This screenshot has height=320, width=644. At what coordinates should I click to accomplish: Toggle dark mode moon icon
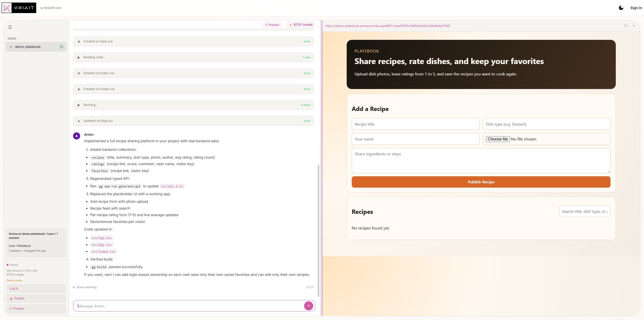[x=621, y=8]
